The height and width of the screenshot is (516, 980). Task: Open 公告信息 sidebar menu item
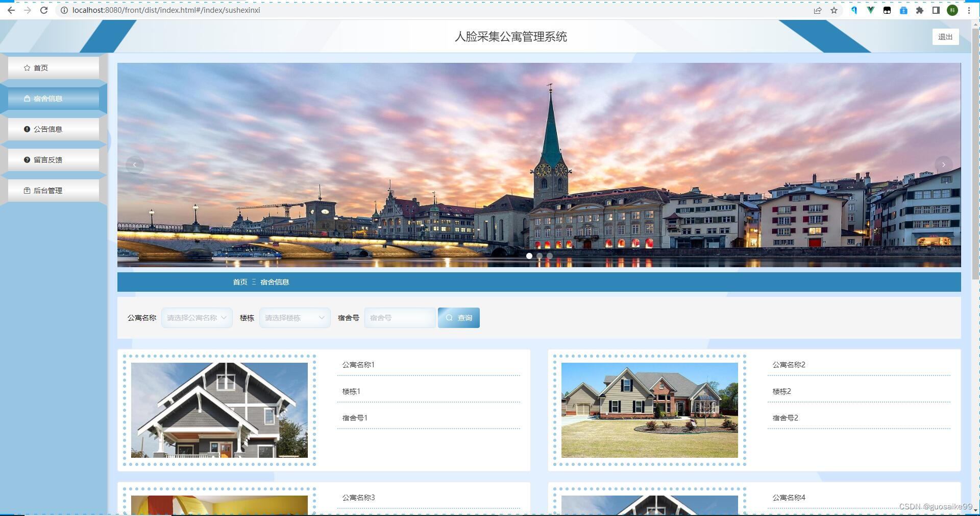pyautogui.click(x=54, y=129)
